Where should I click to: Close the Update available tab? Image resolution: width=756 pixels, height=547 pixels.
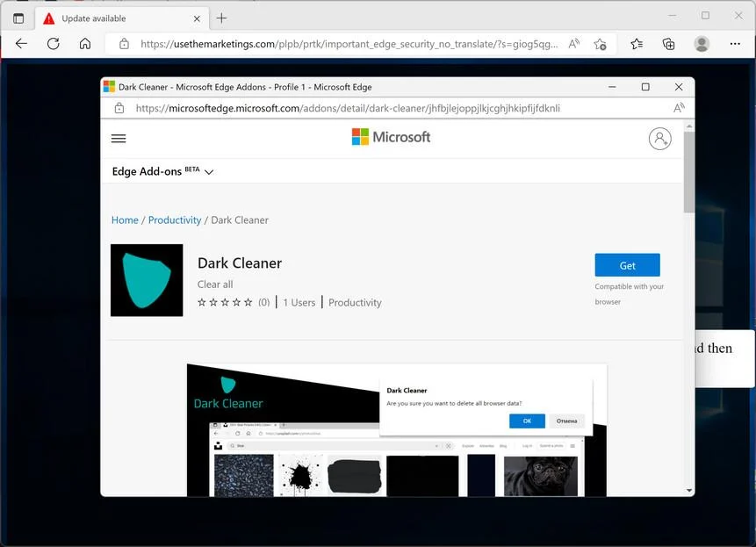point(197,18)
